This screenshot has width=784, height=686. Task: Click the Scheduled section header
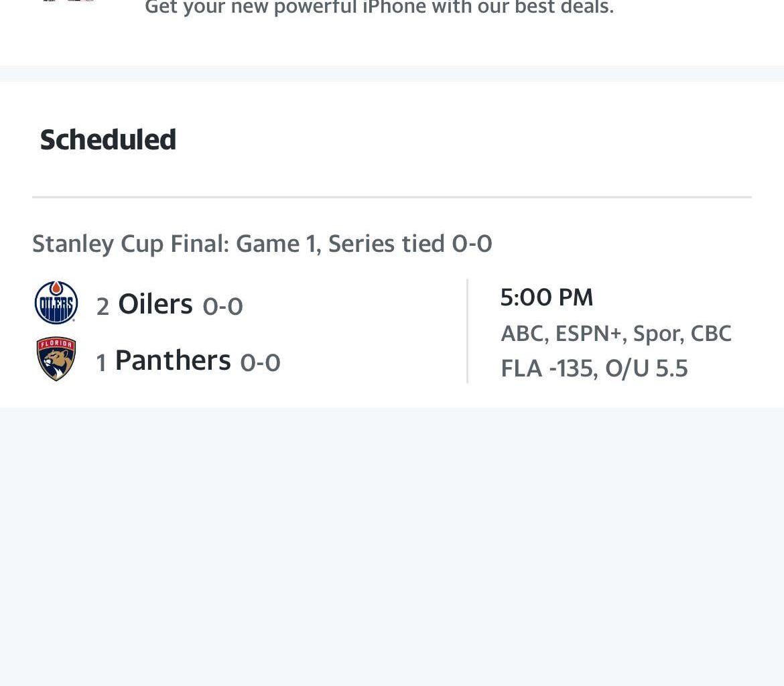[x=108, y=140]
